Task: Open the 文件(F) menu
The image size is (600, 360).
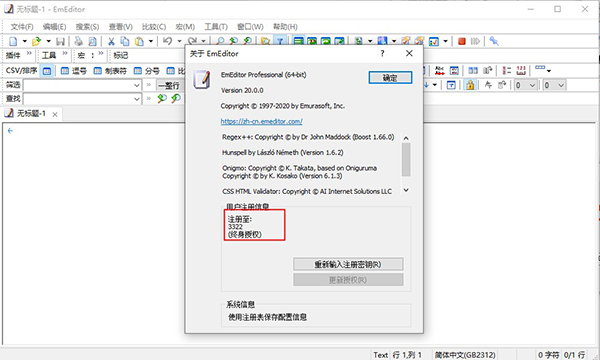Action: [x=22, y=27]
